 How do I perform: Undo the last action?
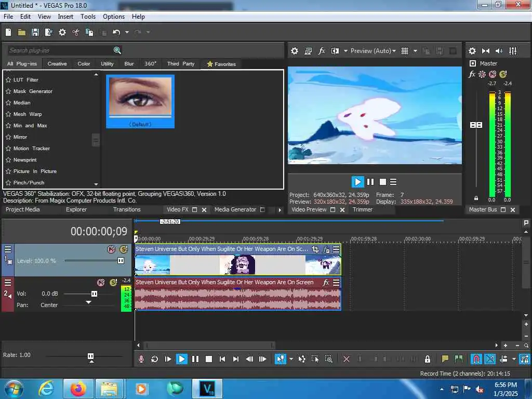(116, 32)
